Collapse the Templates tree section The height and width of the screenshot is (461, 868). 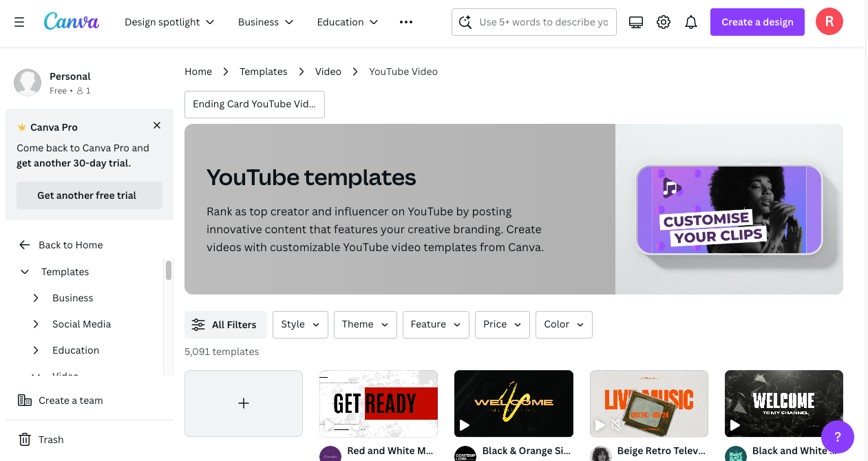pos(25,272)
